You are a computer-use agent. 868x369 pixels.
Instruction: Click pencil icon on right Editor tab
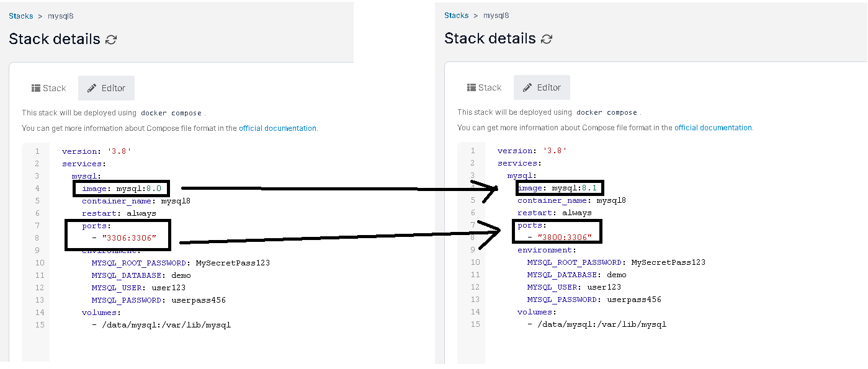click(x=527, y=87)
